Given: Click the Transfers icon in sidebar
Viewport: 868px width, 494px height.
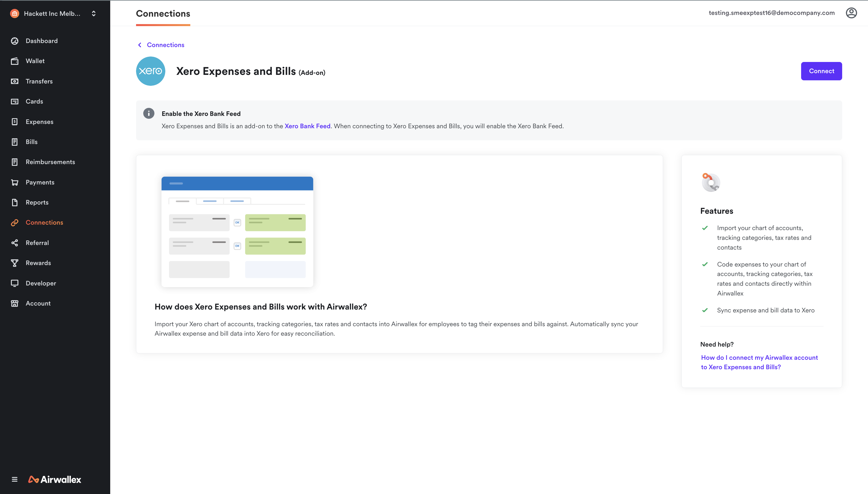Looking at the screenshot, I should tap(15, 81).
